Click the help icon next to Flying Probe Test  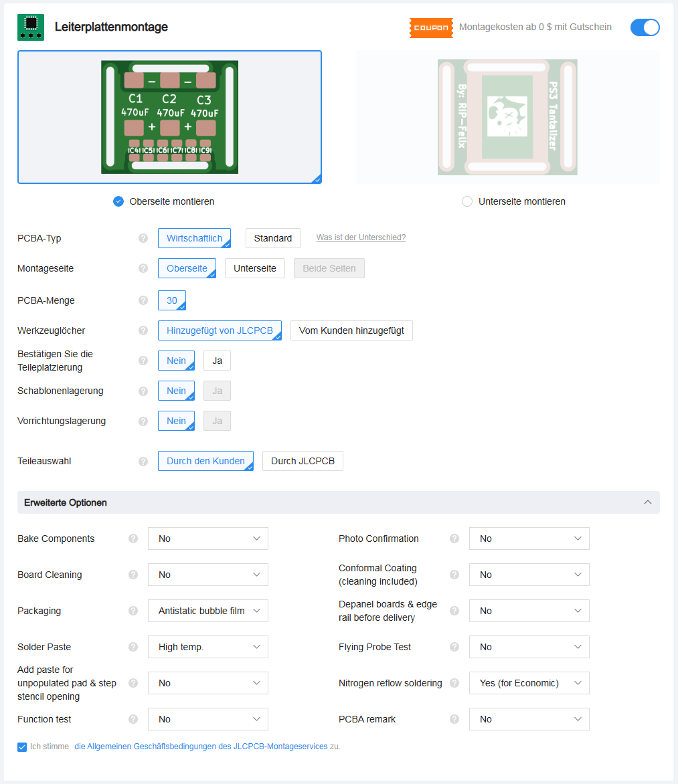pyautogui.click(x=454, y=647)
